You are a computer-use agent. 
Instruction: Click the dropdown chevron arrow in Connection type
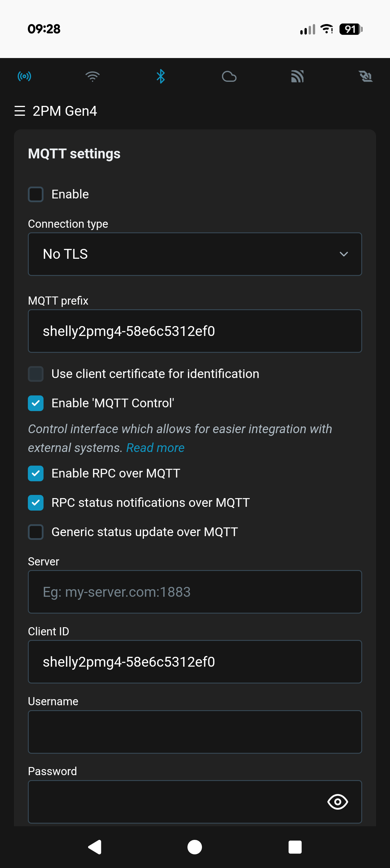[344, 254]
